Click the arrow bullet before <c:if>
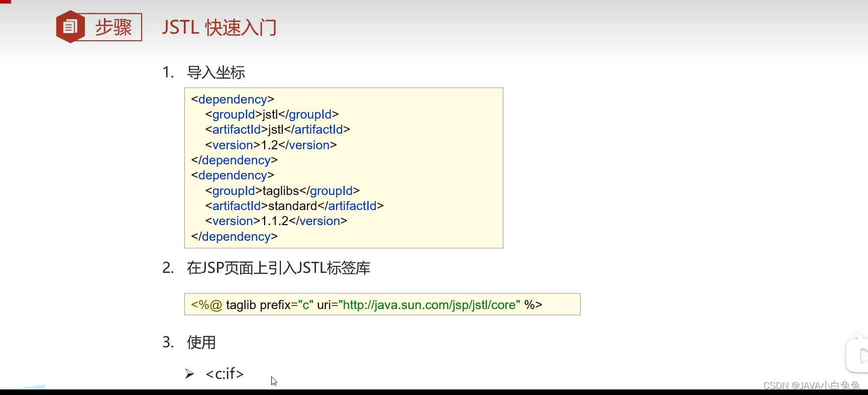This screenshot has height=395, width=868. (x=189, y=374)
